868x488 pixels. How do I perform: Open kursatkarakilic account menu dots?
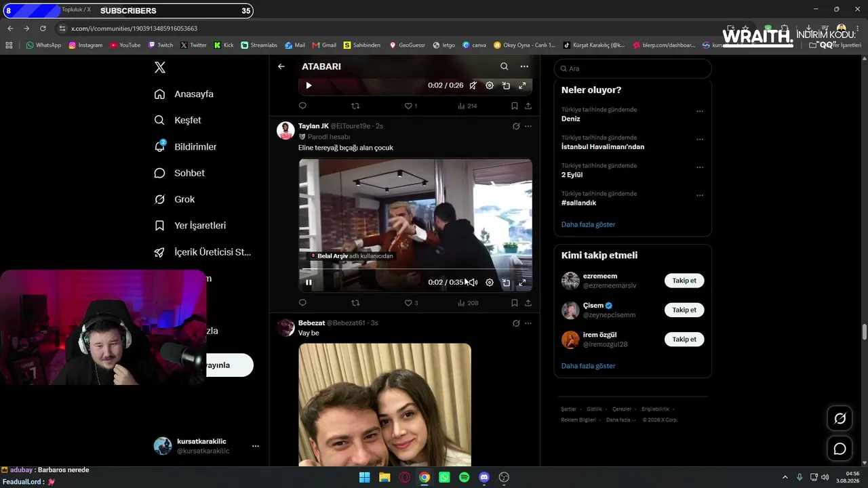pyautogui.click(x=256, y=446)
